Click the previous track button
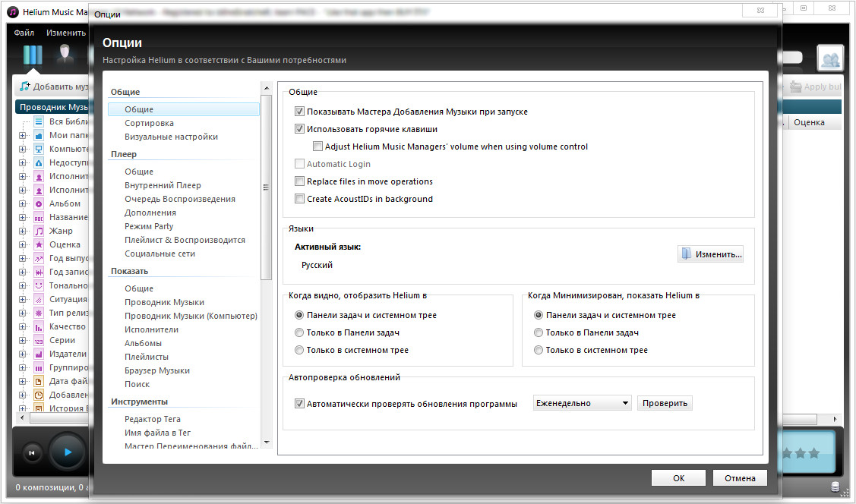 click(32, 453)
